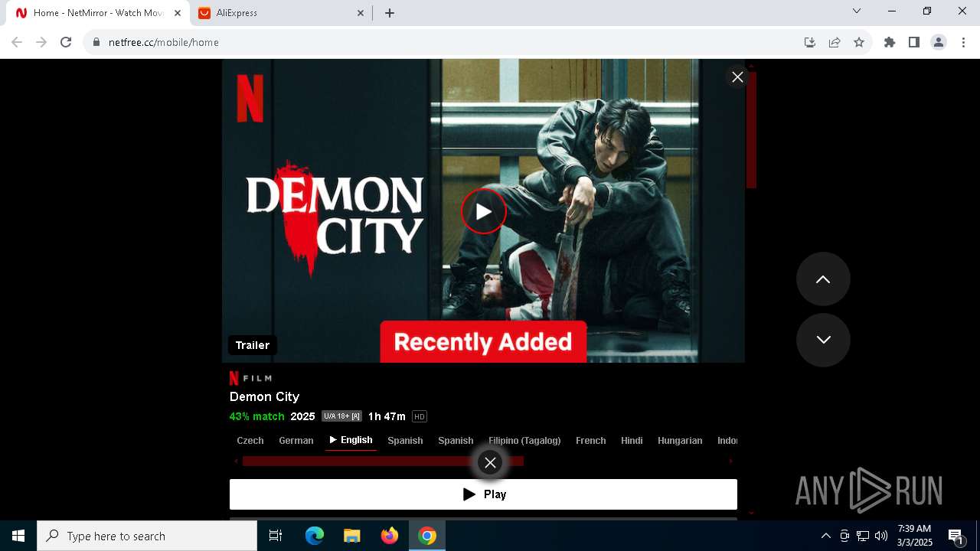Toggle the browser side panel
This screenshot has width=980, height=551.
tap(914, 42)
